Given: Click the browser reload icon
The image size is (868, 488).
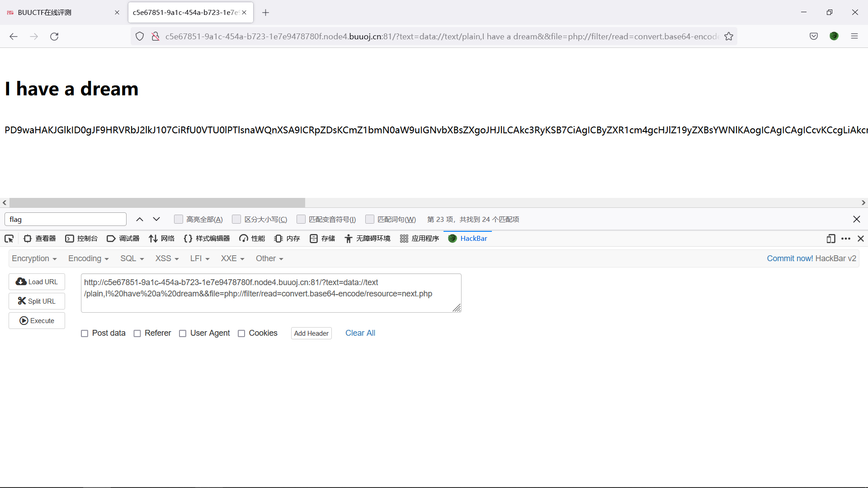Looking at the screenshot, I should tap(54, 37).
